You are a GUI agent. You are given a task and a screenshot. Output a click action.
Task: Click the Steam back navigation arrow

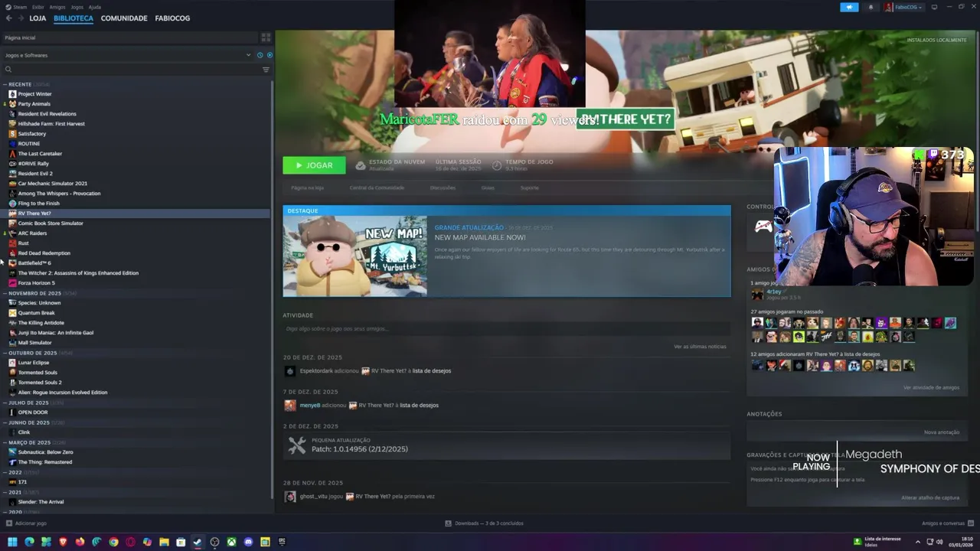pyautogui.click(x=8, y=18)
